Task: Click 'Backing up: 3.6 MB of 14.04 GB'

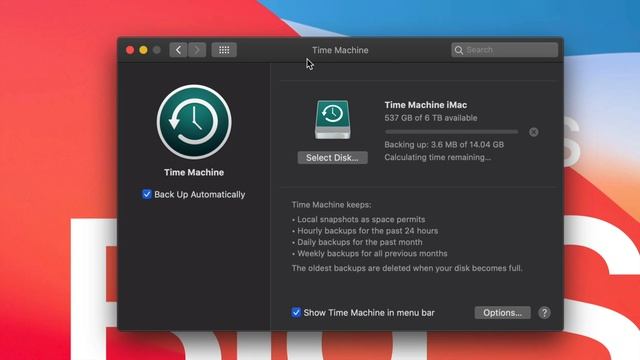Action: coord(444,144)
